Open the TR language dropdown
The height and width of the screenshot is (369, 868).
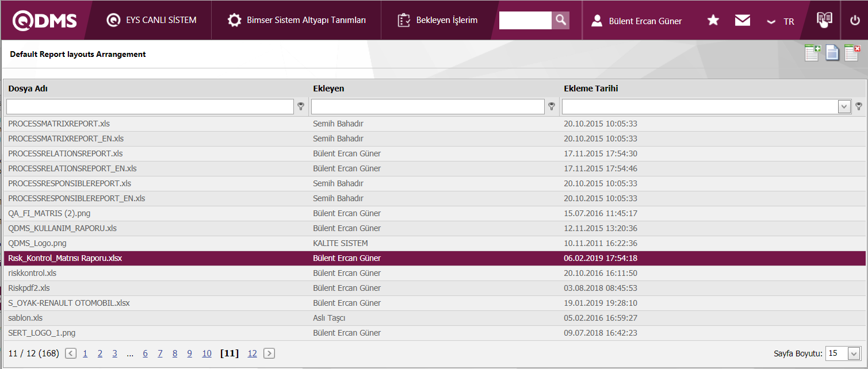click(x=781, y=21)
